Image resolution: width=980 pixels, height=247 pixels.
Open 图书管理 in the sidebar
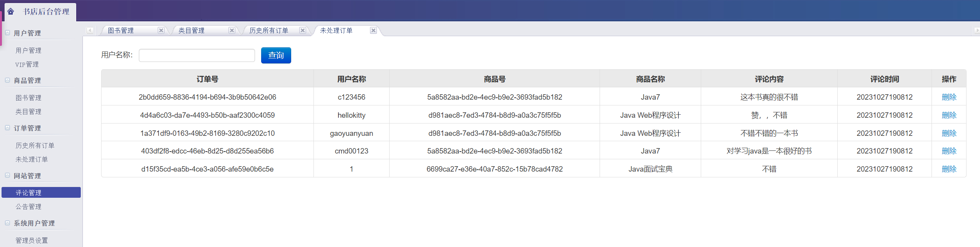tap(28, 98)
